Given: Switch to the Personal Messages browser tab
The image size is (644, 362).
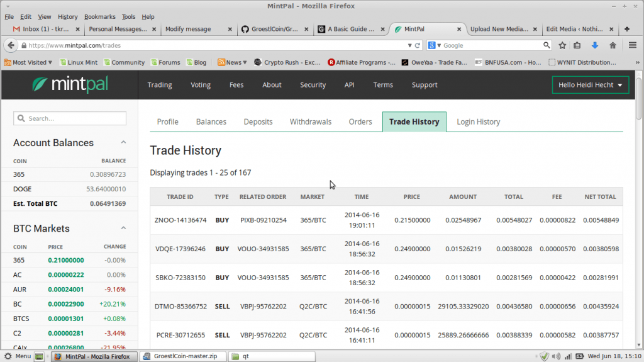Looking at the screenshot, I should (122, 29).
